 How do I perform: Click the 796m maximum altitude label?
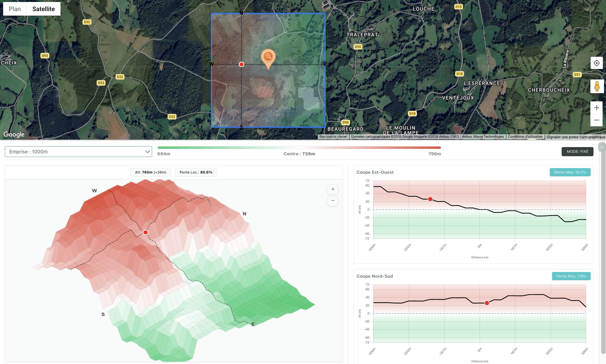click(435, 154)
